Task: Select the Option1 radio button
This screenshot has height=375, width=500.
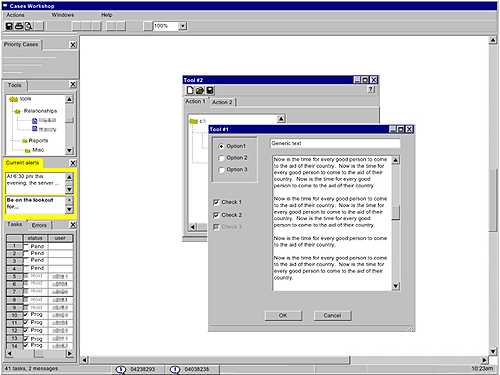Action: click(x=221, y=146)
